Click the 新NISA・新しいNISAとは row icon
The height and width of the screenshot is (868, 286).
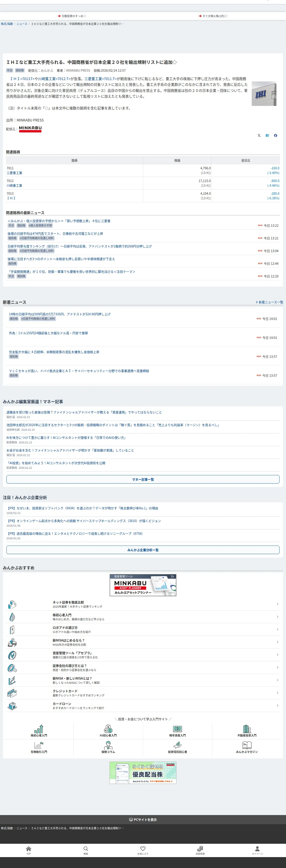[x=12, y=680]
